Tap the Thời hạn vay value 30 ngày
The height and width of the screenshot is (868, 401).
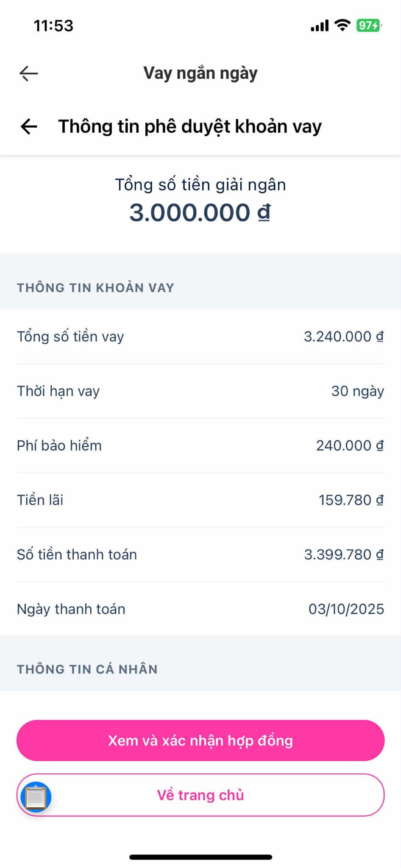(x=357, y=391)
